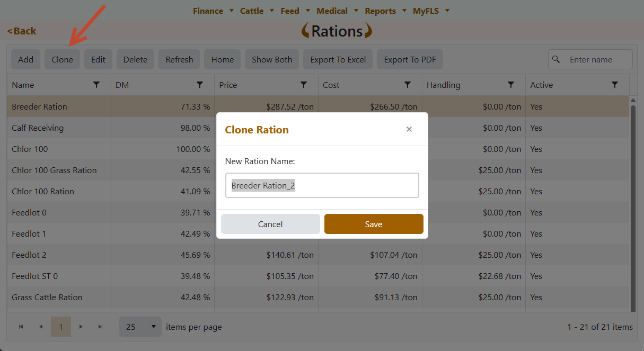
Task: Cancel the Clone Ration dialog
Action: point(270,224)
